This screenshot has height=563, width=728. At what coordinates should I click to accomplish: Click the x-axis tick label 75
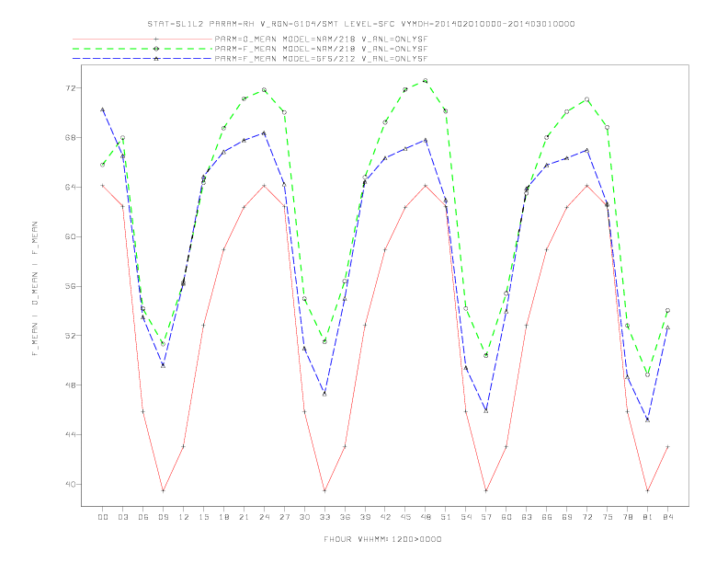pos(608,517)
